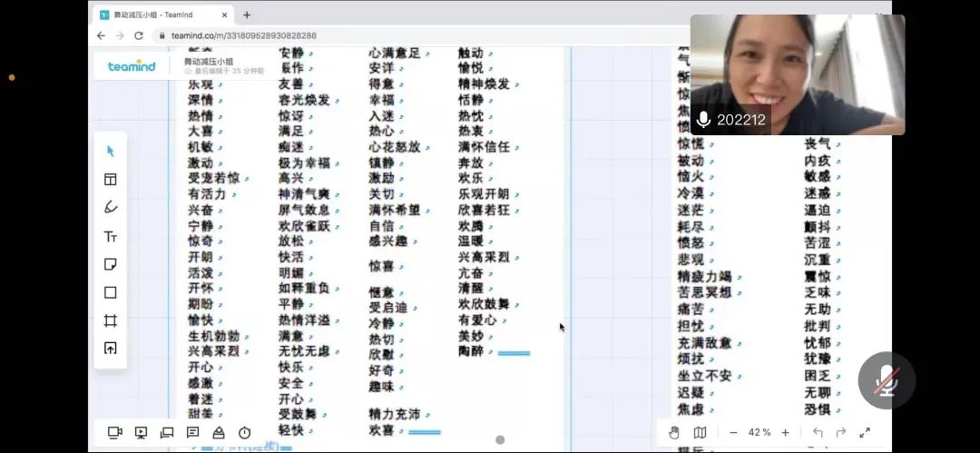Image resolution: width=980 pixels, height=453 pixels.
Task: Select the square shape tool
Action: pyautogui.click(x=111, y=292)
